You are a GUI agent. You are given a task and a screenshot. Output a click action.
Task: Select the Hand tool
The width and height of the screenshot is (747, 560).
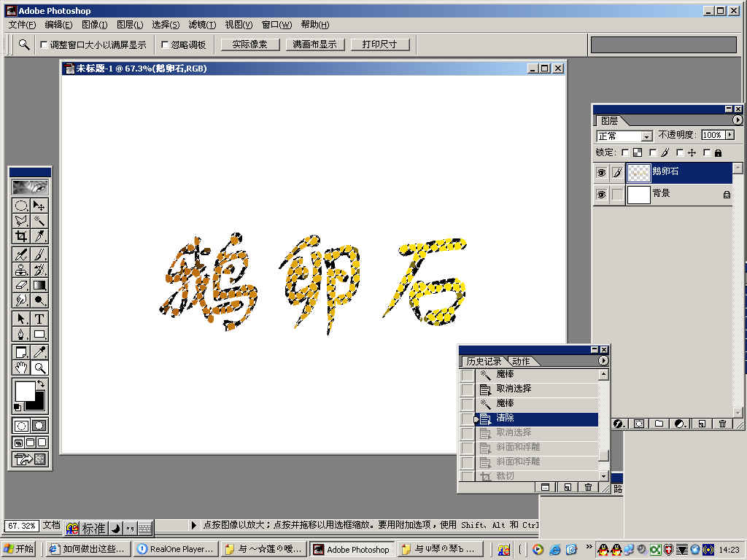(x=21, y=367)
